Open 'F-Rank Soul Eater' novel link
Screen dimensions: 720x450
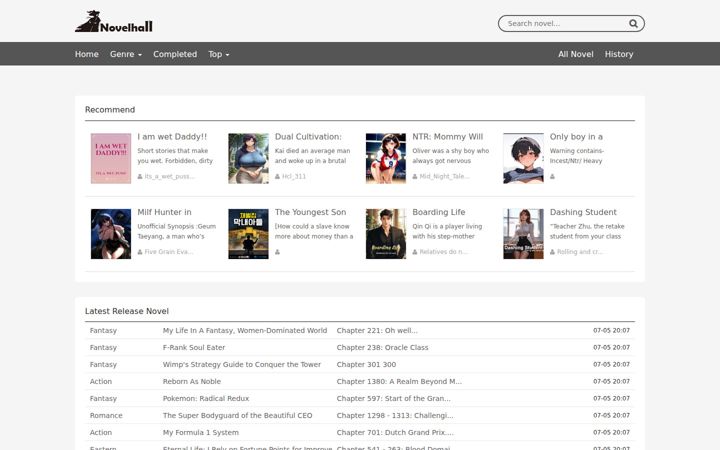click(x=194, y=348)
